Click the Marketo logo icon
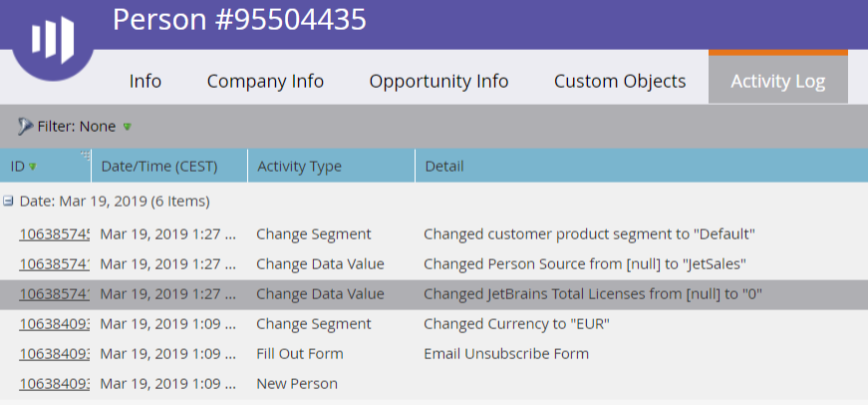Image resolution: width=868 pixels, height=405 pixels. (53, 40)
